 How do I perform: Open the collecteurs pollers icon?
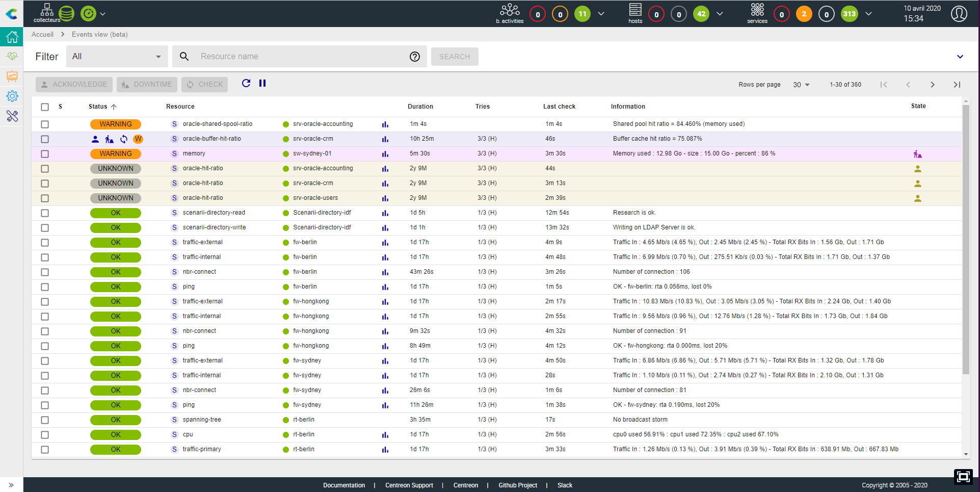click(47, 13)
